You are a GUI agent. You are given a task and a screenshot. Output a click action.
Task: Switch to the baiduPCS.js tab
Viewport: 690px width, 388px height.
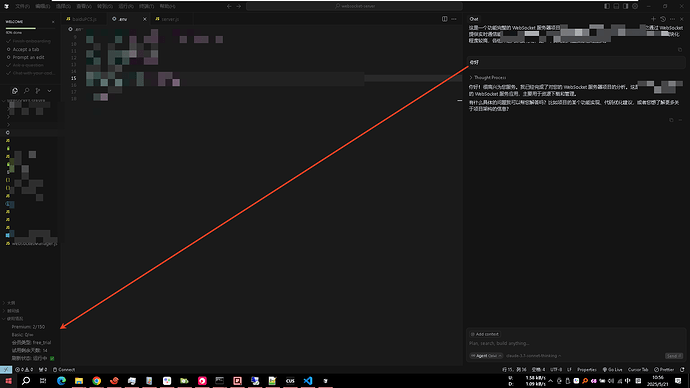(x=82, y=19)
